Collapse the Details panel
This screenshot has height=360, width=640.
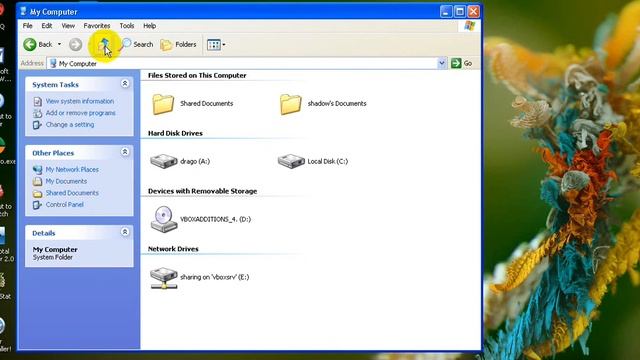click(x=125, y=232)
